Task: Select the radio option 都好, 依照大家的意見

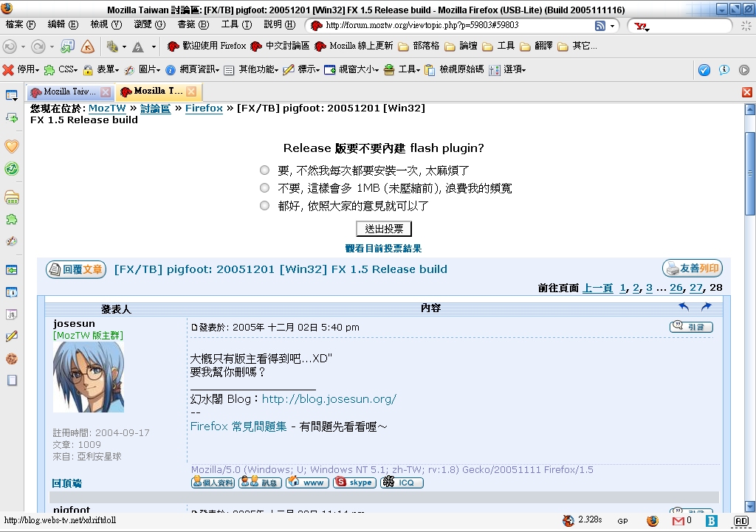Action: (264, 205)
